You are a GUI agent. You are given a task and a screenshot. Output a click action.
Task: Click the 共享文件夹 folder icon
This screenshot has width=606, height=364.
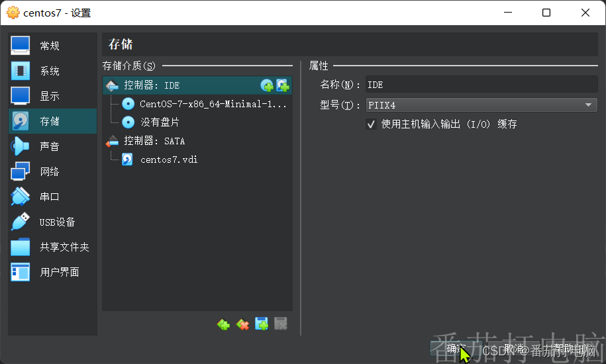[x=21, y=247]
